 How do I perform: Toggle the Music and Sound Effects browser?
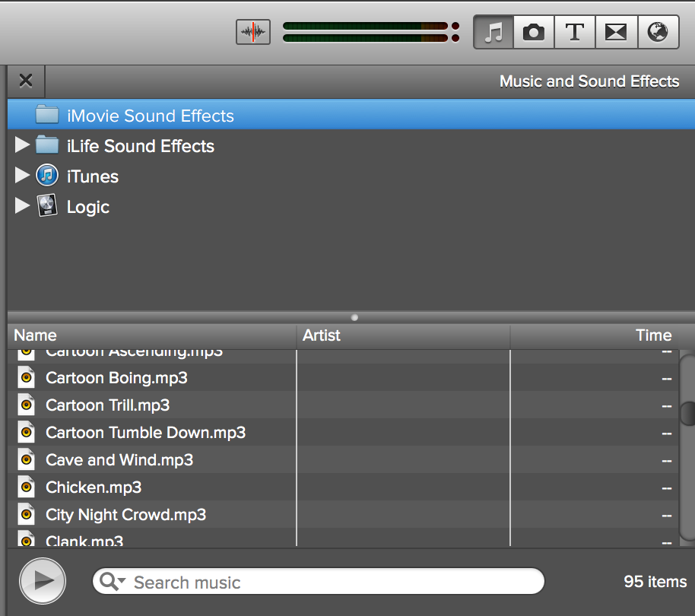coord(494,32)
